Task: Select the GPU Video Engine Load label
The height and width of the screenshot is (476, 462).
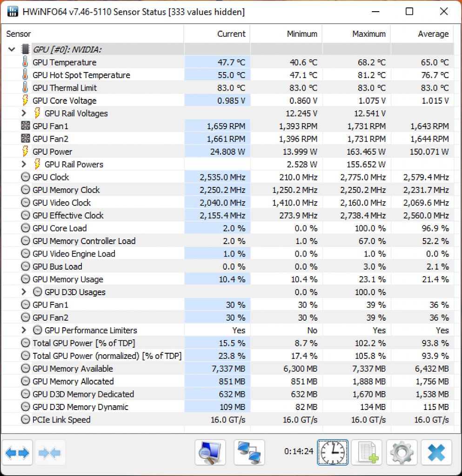Action: 74,253
